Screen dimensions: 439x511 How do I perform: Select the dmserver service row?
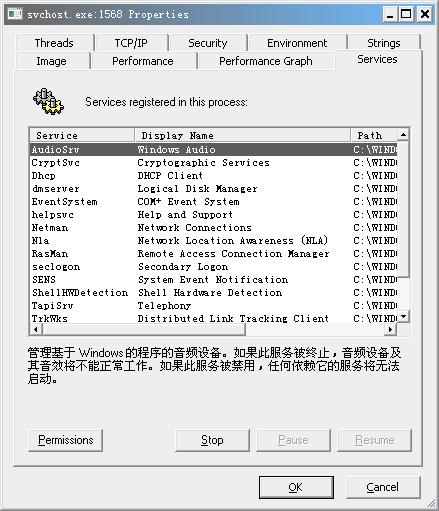[x=214, y=189]
